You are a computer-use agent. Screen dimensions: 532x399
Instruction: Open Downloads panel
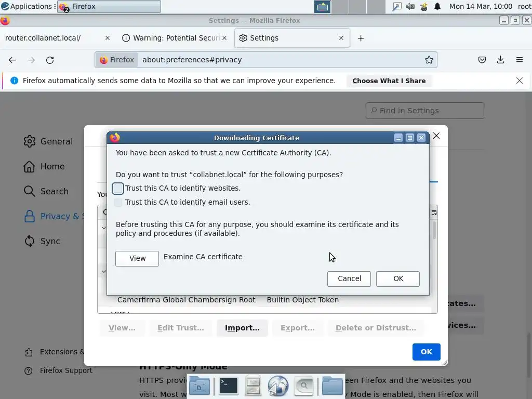click(x=500, y=60)
